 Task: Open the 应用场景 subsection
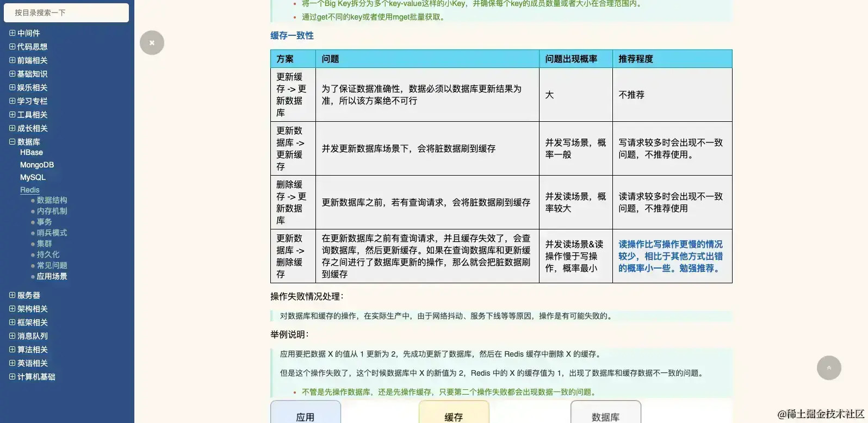tap(52, 276)
